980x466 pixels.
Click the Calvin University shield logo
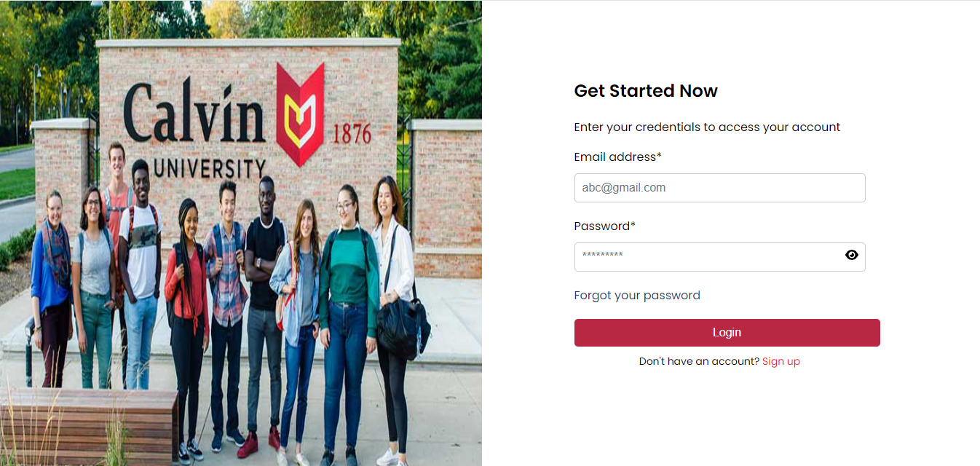click(x=300, y=114)
